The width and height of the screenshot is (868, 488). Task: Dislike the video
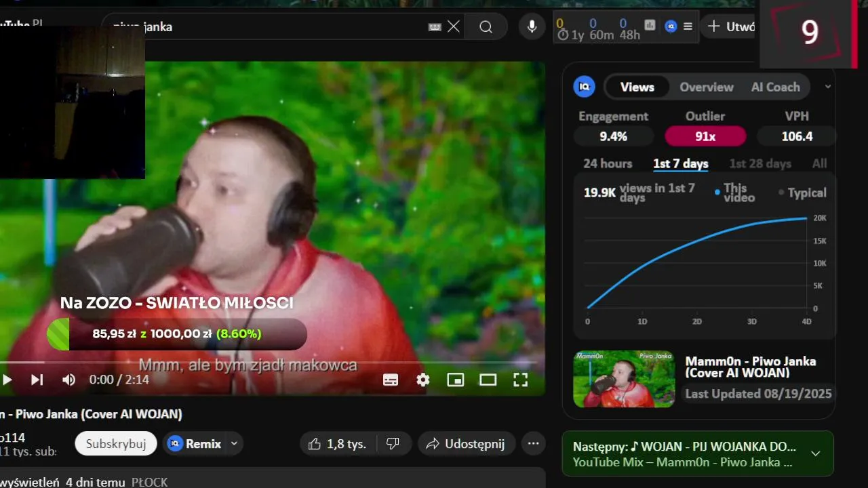(393, 444)
